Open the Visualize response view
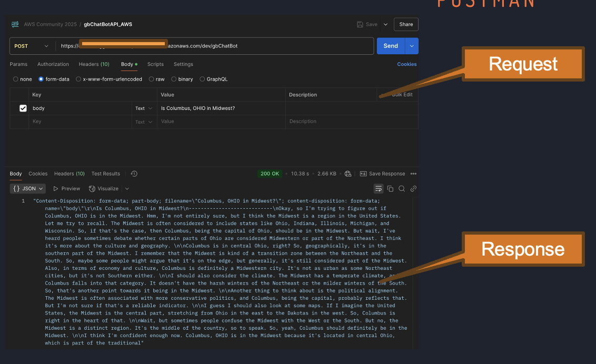596x364 pixels. tap(104, 189)
